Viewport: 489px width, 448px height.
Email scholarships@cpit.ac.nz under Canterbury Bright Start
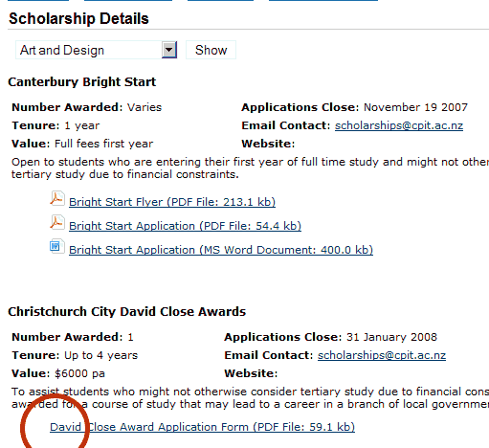399,125
